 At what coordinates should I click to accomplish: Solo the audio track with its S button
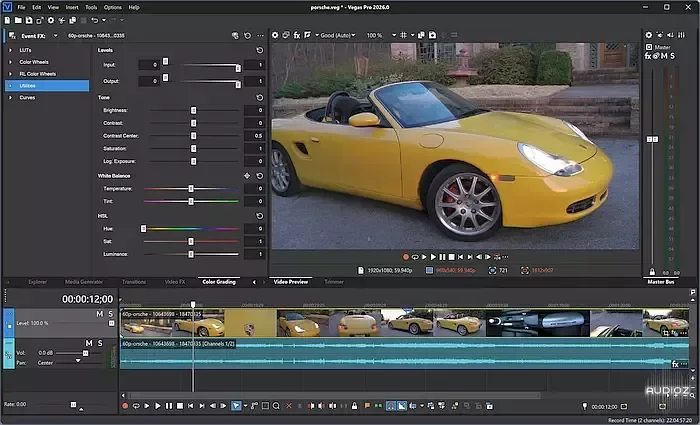pyautogui.click(x=100, y=343)
